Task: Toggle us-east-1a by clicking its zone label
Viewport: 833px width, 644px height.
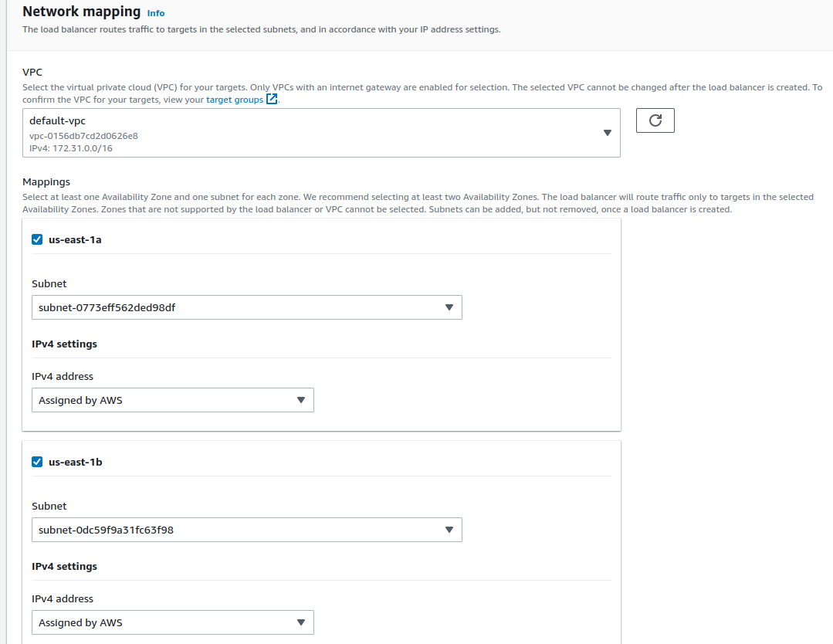Action: coord(75,239)
